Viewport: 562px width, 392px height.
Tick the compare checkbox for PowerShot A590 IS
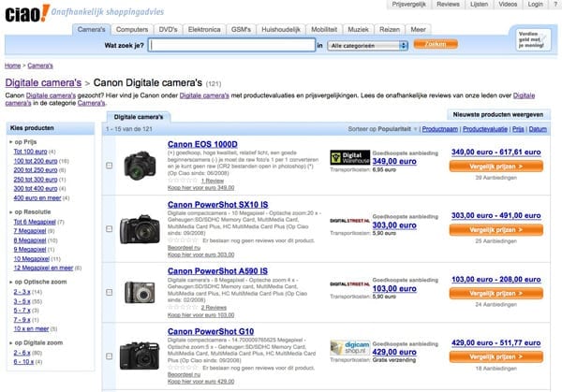[110, 293]
